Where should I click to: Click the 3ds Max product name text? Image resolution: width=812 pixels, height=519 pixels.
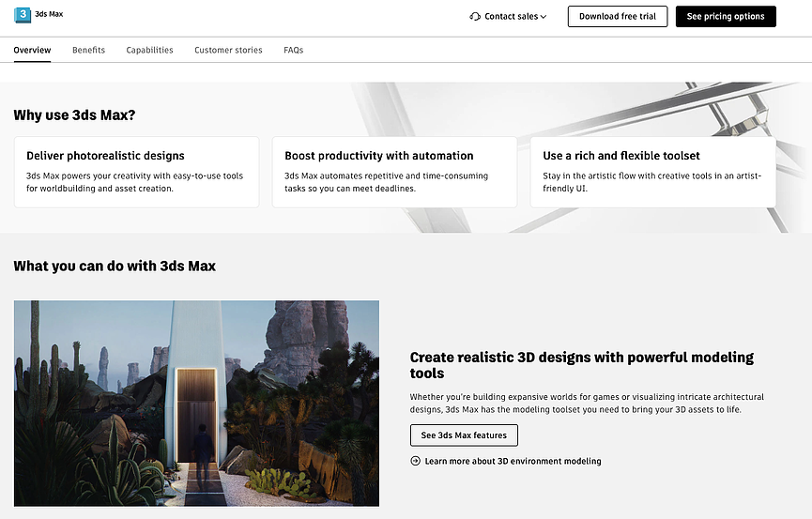(x=49, y=14)
